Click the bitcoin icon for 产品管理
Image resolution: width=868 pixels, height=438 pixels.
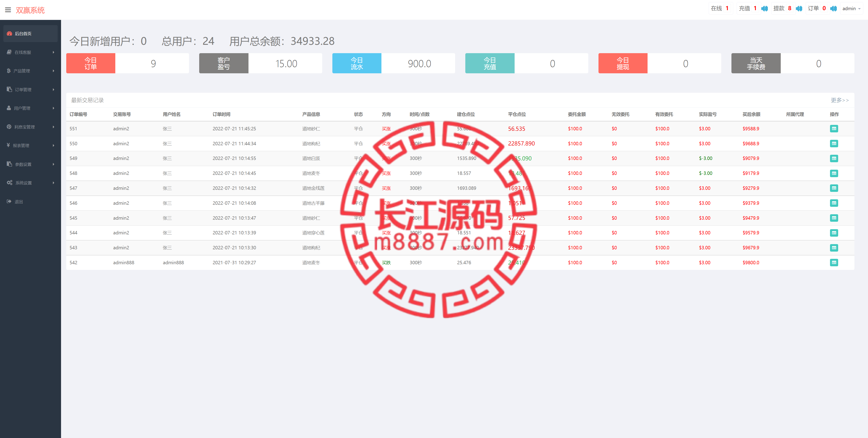click(x=9, y=71)
